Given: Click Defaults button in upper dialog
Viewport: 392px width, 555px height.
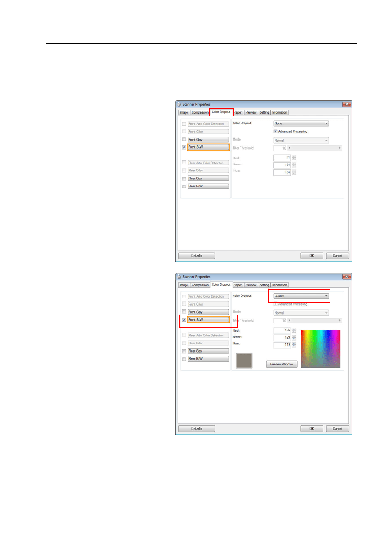Looking at the screenshot, I should click(x=197, y=256).
